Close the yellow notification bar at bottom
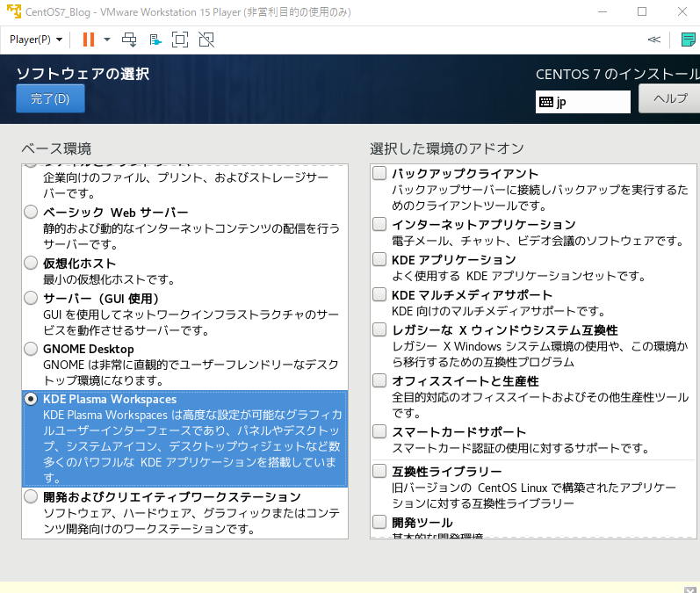 click(690, 589)
